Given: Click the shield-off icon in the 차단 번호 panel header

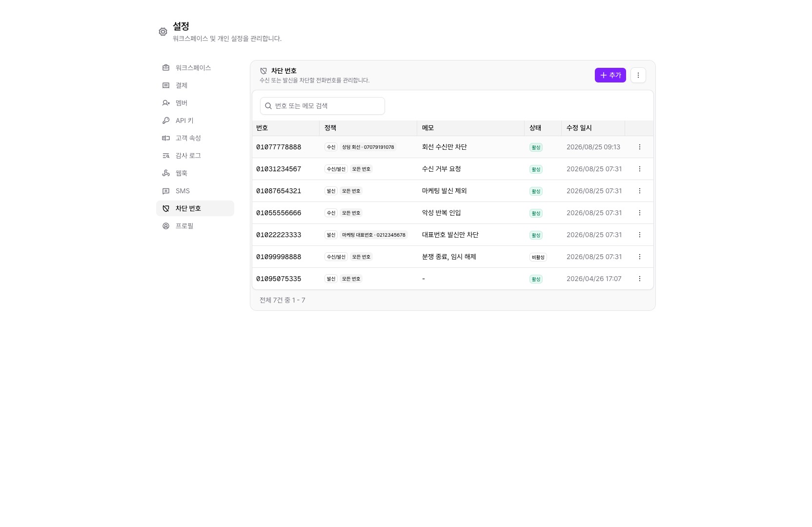Looking at the screenshot, I should 264,71.
